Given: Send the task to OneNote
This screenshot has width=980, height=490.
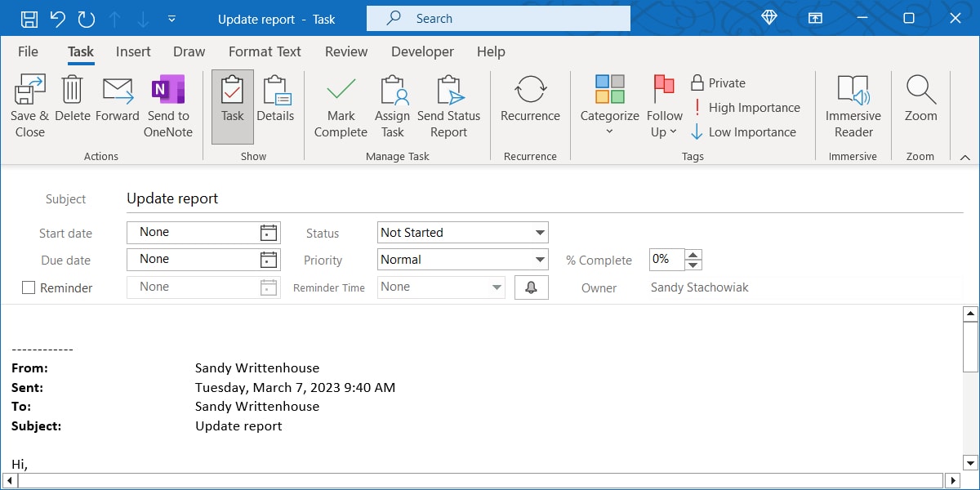Looking at the screenshot, I should tap(167, 105).
